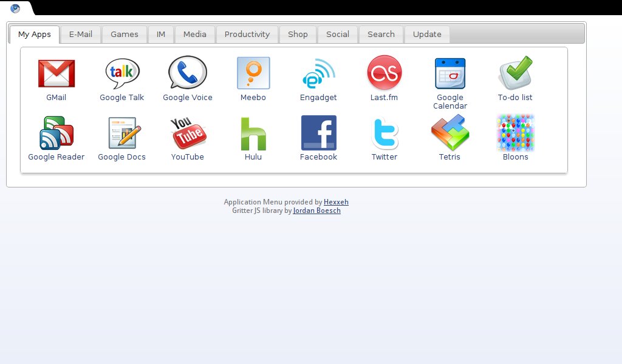Image resolution: width=622 pixels, height=364 pixels.
Task: Switch to the Update tab
Action: pyautogui.click(x=427, y=35)
